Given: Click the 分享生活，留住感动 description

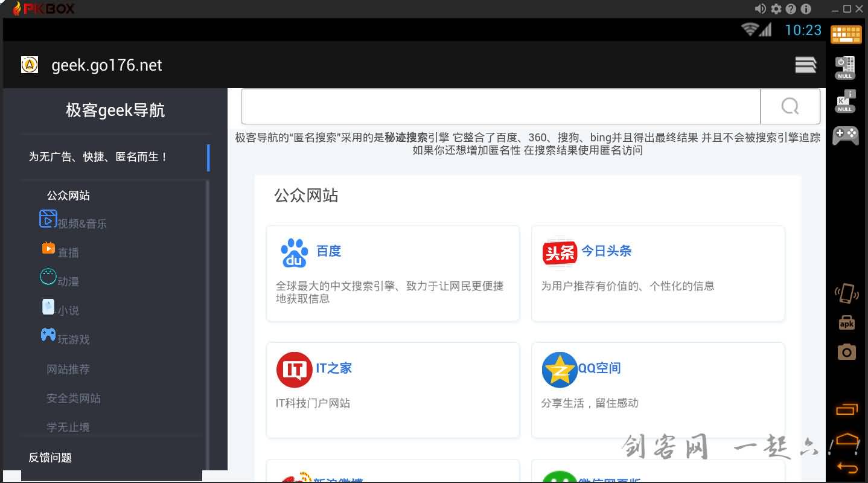Looking at the screenshot, I should point(589,403).
